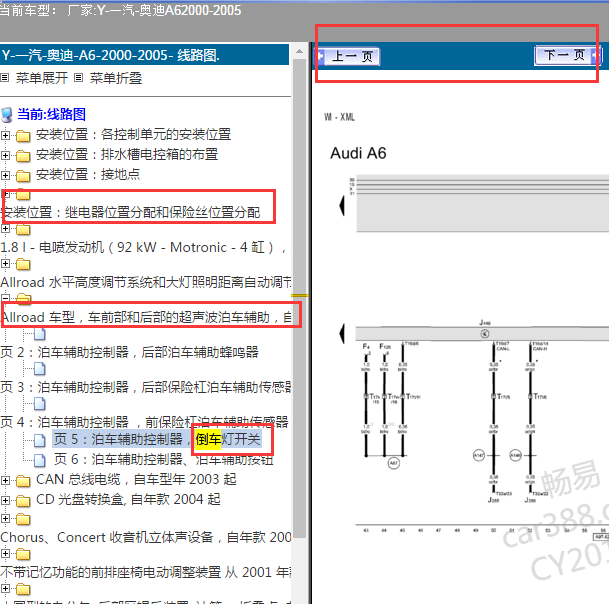Click 菜单折叠 to collapse all menus
Image resolution: width=609 pixels, height=604 pixels.
pos(116,78)
